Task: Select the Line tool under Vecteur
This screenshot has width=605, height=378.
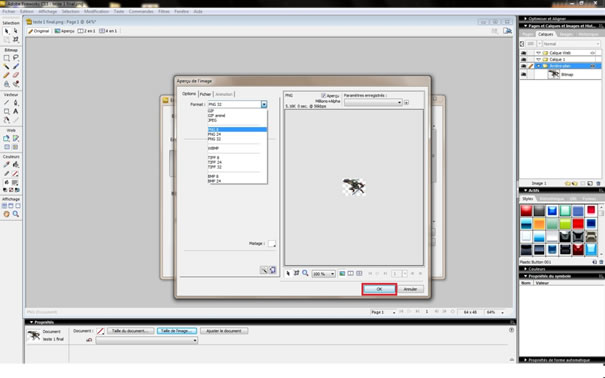Action: [x=7, y=103]
